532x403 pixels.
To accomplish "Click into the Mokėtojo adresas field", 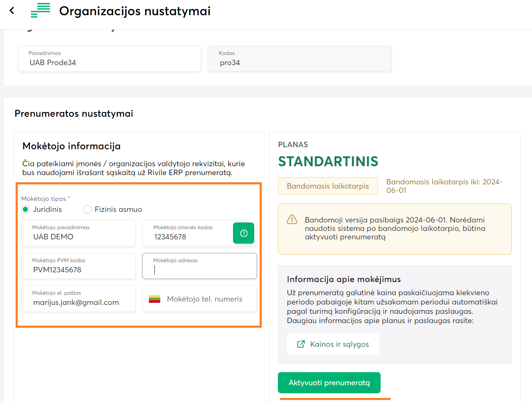I will (x=200, y=270).
